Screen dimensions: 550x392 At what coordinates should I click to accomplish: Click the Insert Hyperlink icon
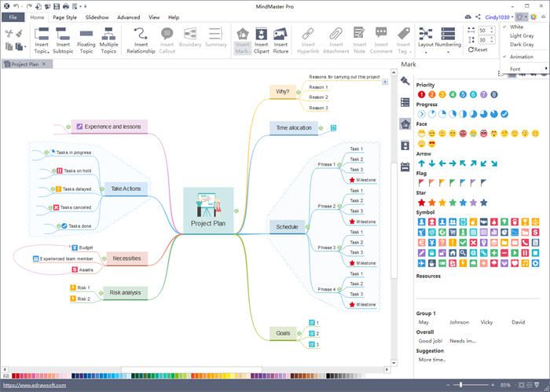308,34
